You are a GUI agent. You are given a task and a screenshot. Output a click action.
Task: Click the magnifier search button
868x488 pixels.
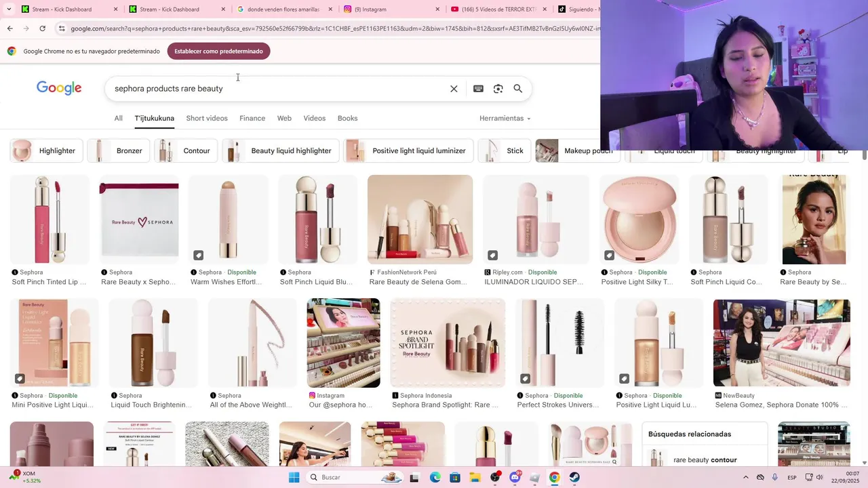coord(518,89)
